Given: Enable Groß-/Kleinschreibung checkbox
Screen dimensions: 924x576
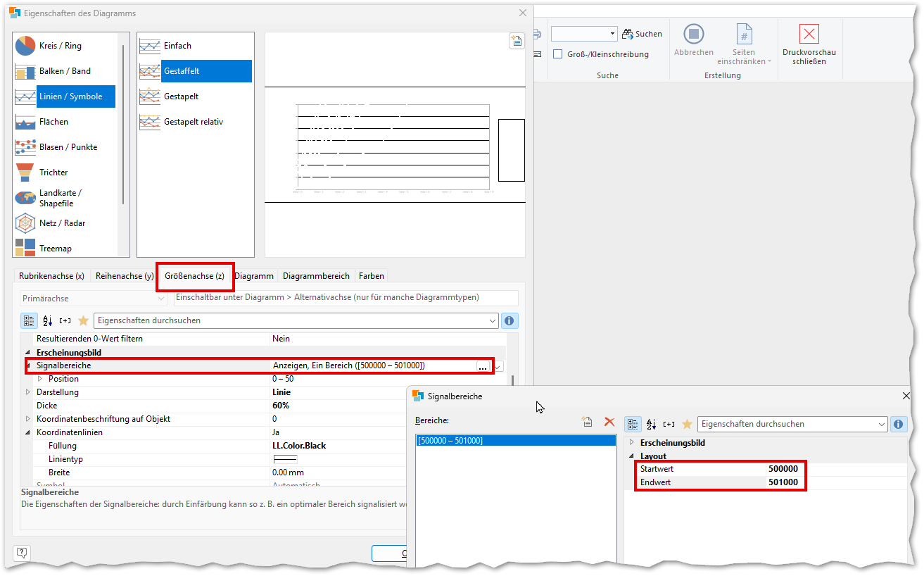Looking at the screenshot, I should pyautogui.click(x=557, y=54).
